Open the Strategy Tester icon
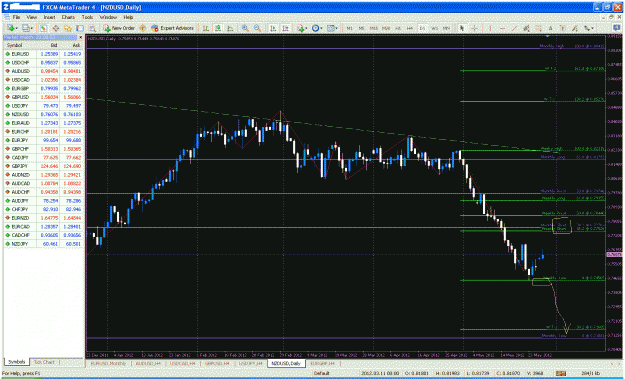 pyautogui.click(x=92, y=28)
